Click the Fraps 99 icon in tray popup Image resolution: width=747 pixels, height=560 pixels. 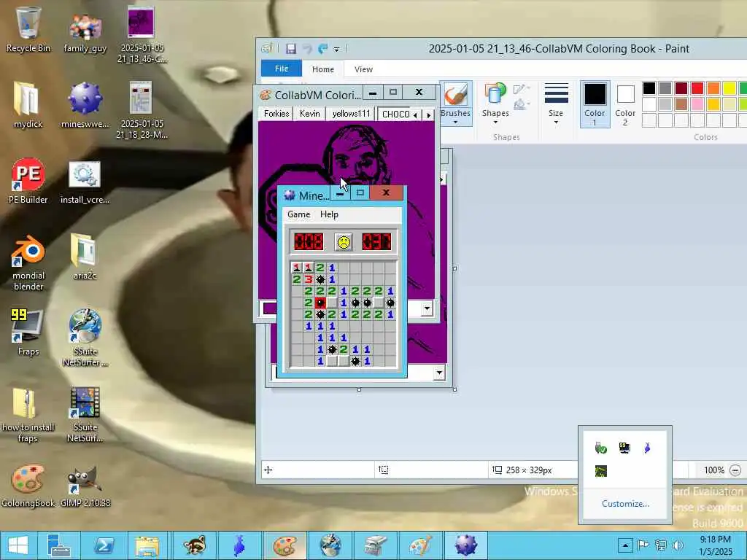coord(624,448)
